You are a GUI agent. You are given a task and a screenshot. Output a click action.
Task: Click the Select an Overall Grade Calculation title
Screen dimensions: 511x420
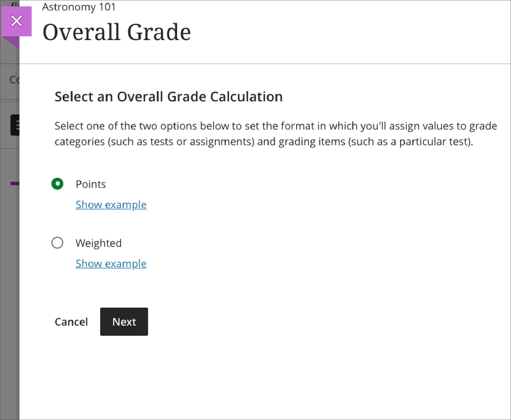tap(168, 96)
